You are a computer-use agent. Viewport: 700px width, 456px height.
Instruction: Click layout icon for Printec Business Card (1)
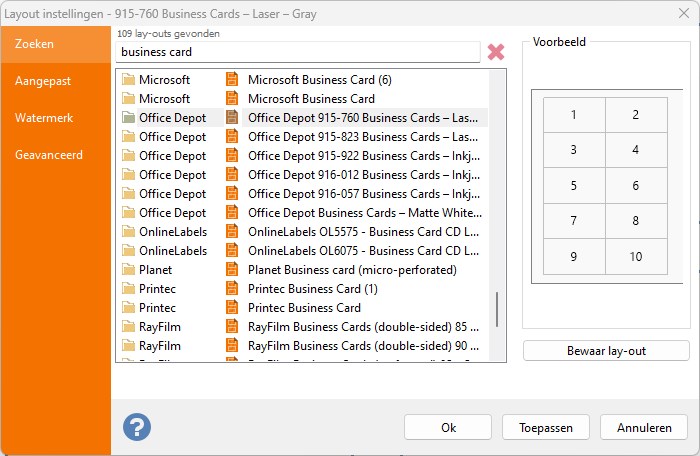[x=232, y=289]
